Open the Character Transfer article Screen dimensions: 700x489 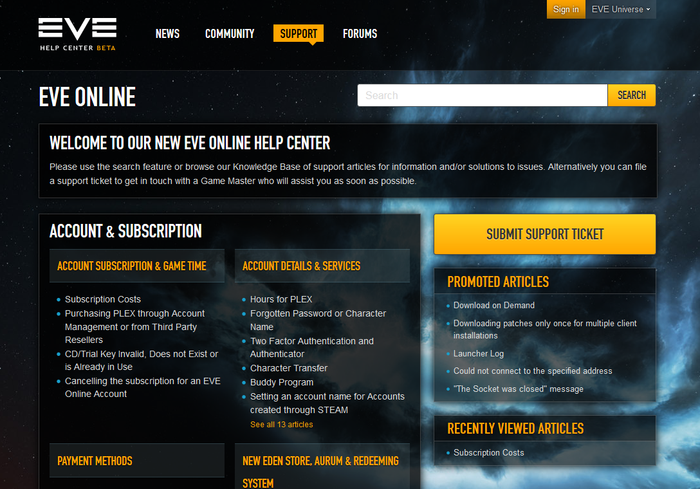[289, 368]
